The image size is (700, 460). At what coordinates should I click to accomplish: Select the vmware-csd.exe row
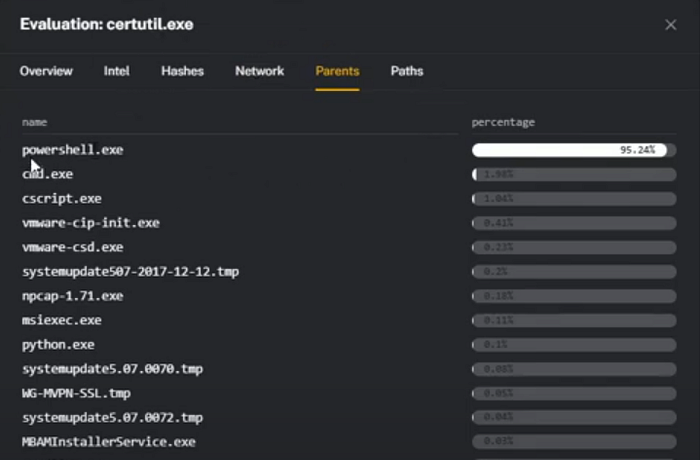pyautogui.click(x=73, y=247)
